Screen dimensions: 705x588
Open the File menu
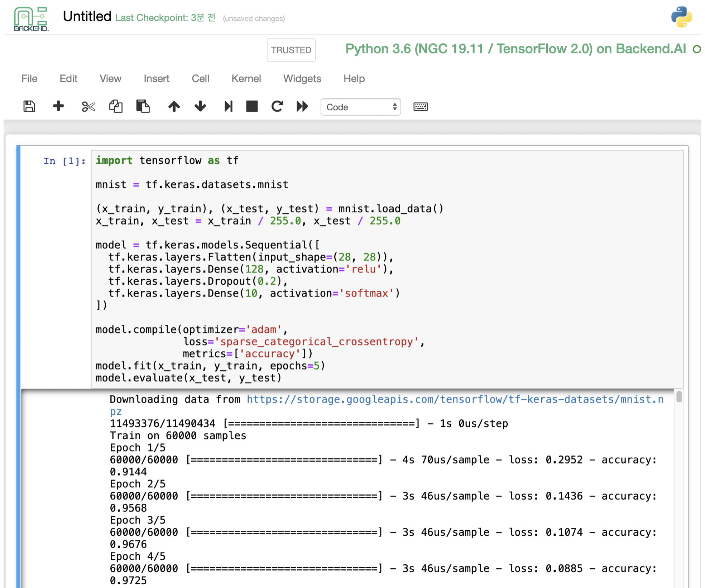[x=29, y=78]
